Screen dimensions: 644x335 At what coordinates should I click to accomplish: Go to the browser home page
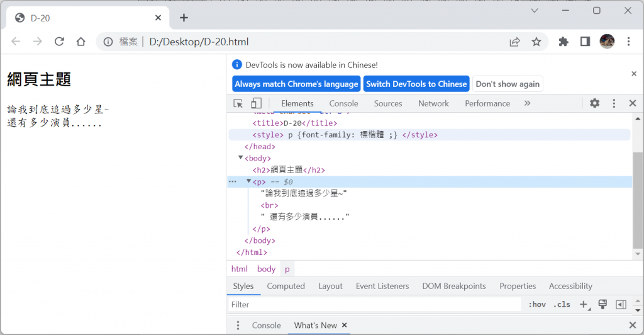click(x=81, y=42)
